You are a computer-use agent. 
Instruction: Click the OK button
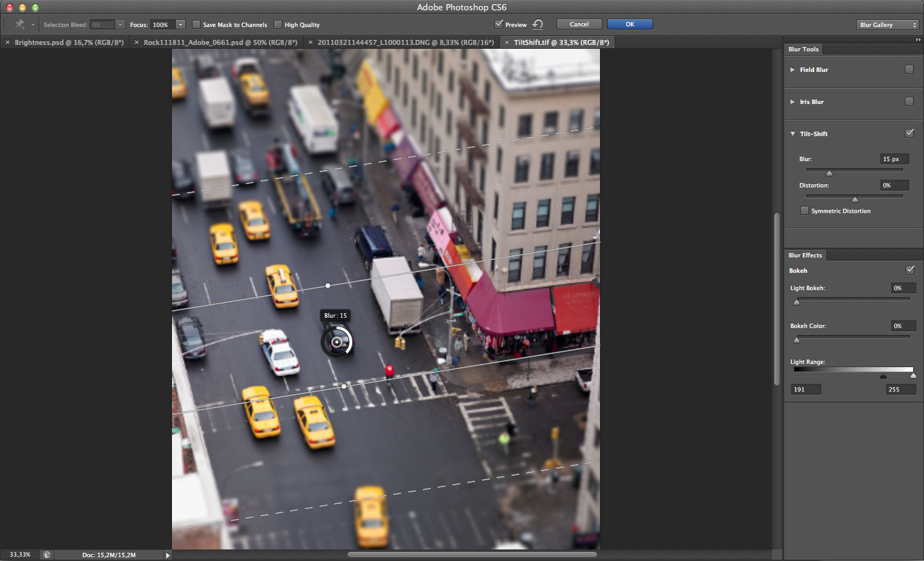(630, 24)
